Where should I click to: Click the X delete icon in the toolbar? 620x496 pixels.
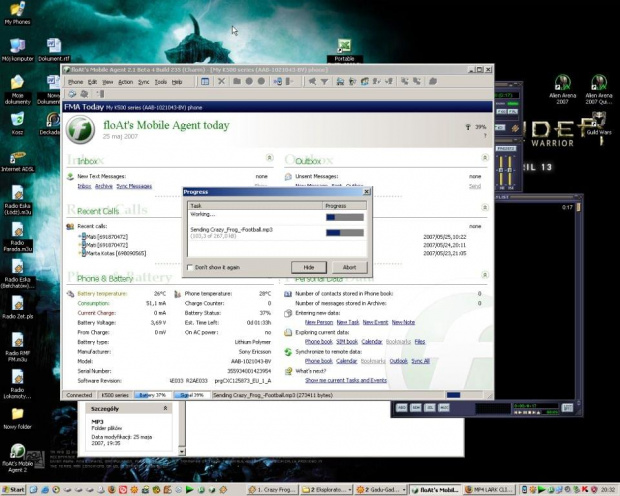221,81
